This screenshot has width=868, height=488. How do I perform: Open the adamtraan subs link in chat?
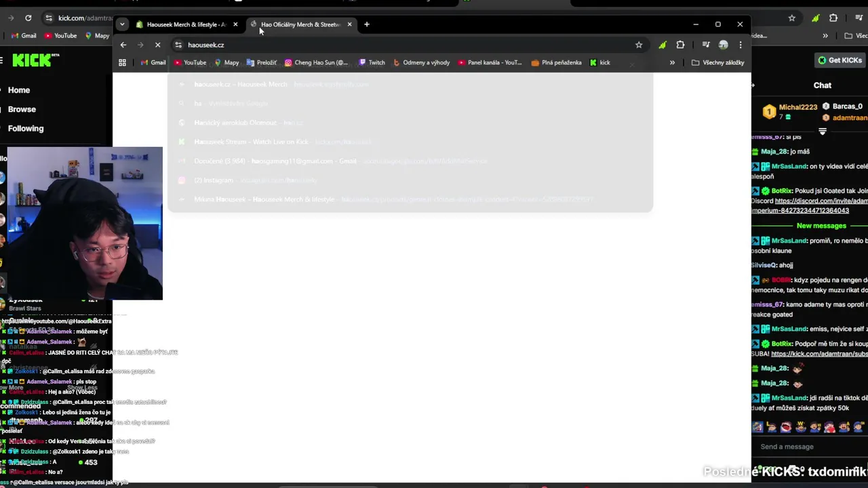click(x=819, y=354)
